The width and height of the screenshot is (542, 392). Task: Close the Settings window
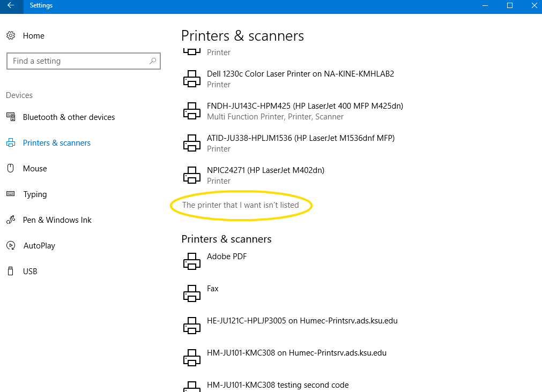[x=534, y=5]
